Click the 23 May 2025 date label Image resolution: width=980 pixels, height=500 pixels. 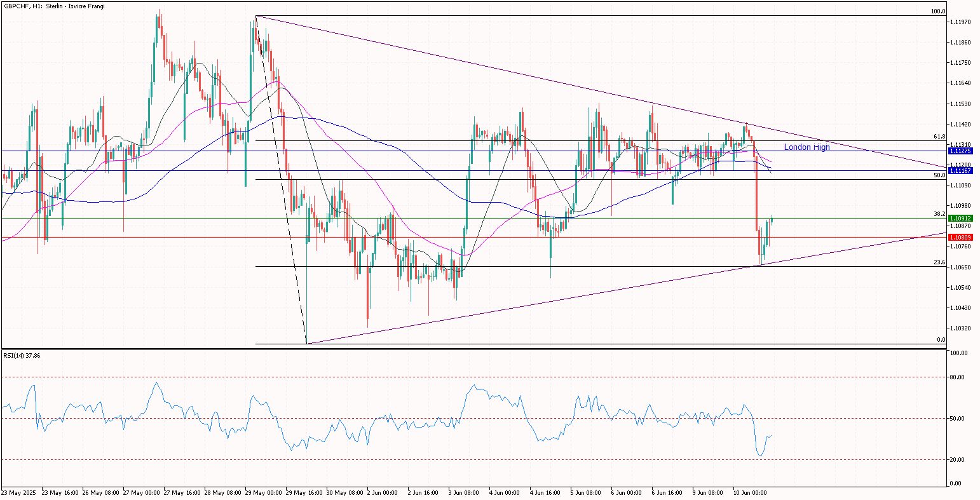(18, 492)
